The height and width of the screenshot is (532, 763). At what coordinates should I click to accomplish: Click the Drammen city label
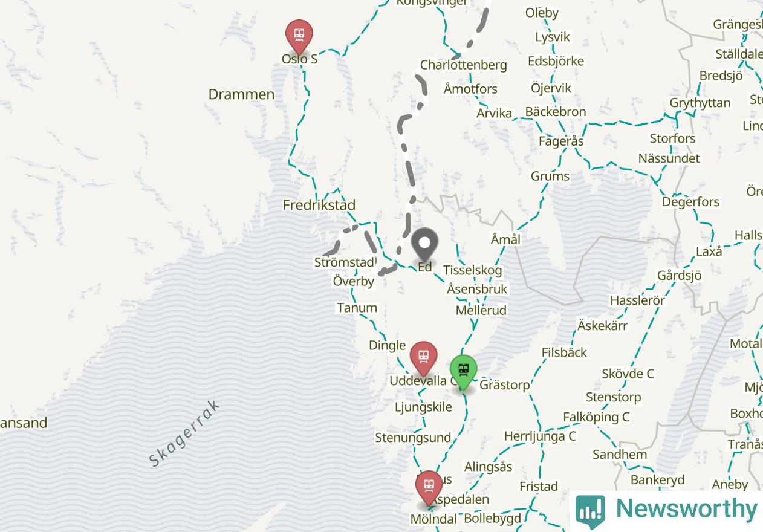click(x=241, y=94)
